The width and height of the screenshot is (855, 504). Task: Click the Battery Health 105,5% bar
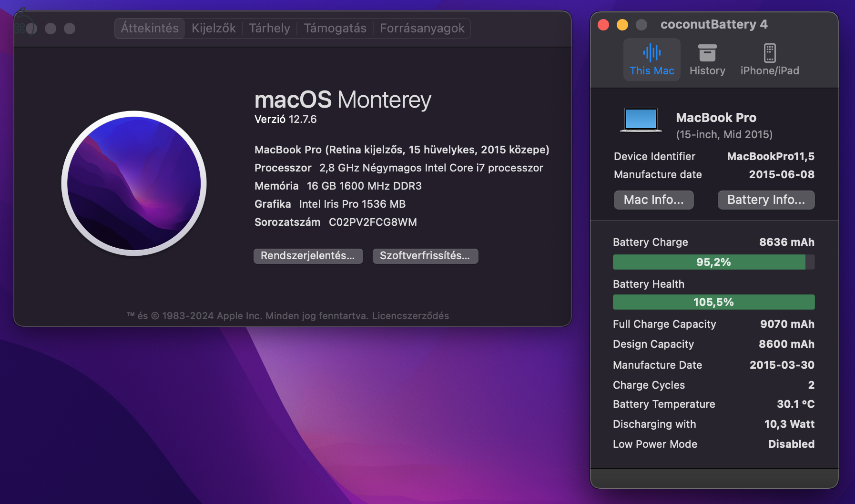[713, 302]
